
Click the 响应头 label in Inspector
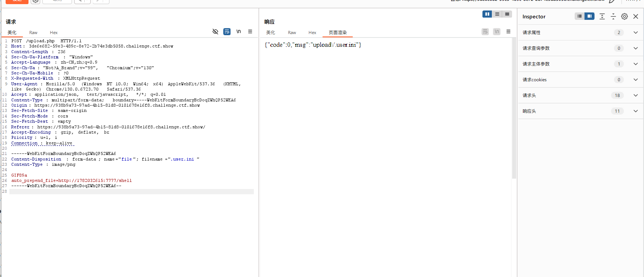(529, 111)
